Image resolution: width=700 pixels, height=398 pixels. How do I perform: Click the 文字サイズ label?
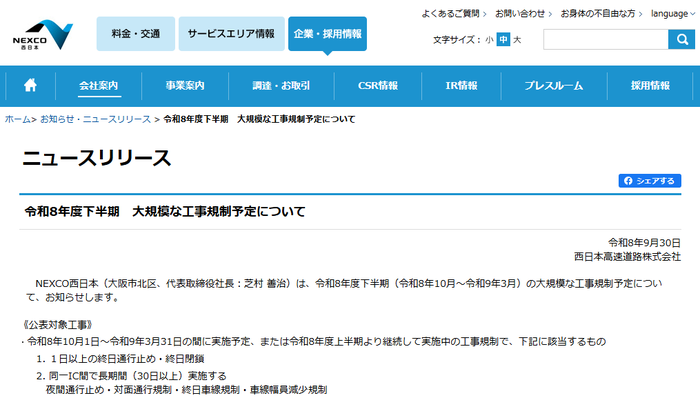(x=456, y=40)
